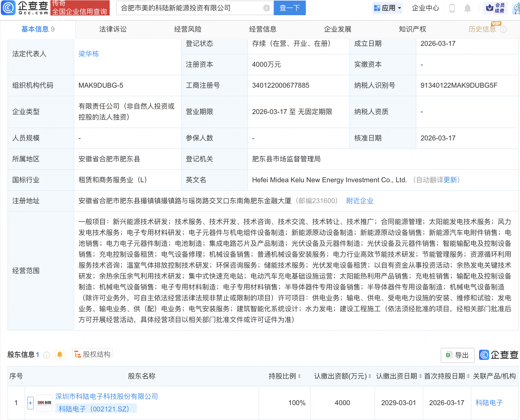
Task: Clear the search box using the x icon
Action: (x=267, y=8)
